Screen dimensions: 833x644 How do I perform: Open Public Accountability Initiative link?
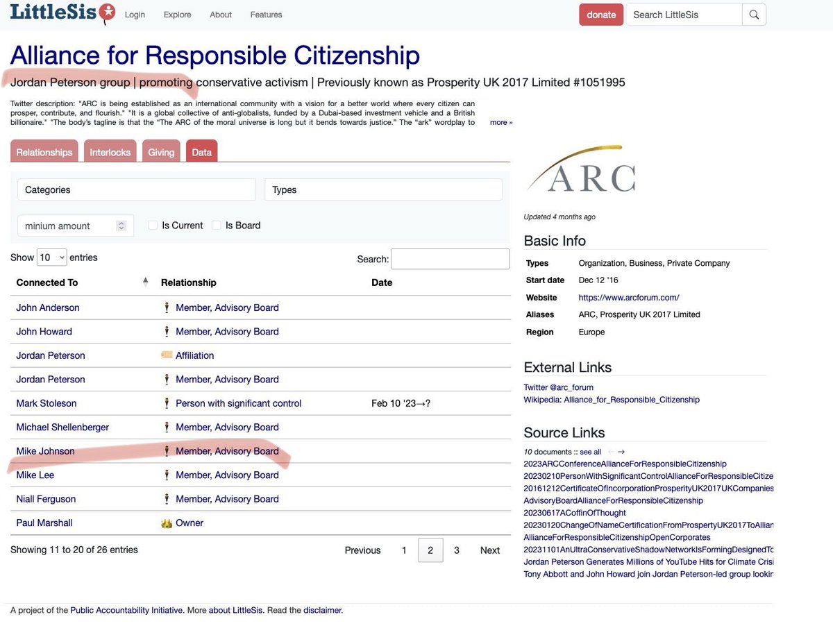pyautogui.click(x=127, y=611)
